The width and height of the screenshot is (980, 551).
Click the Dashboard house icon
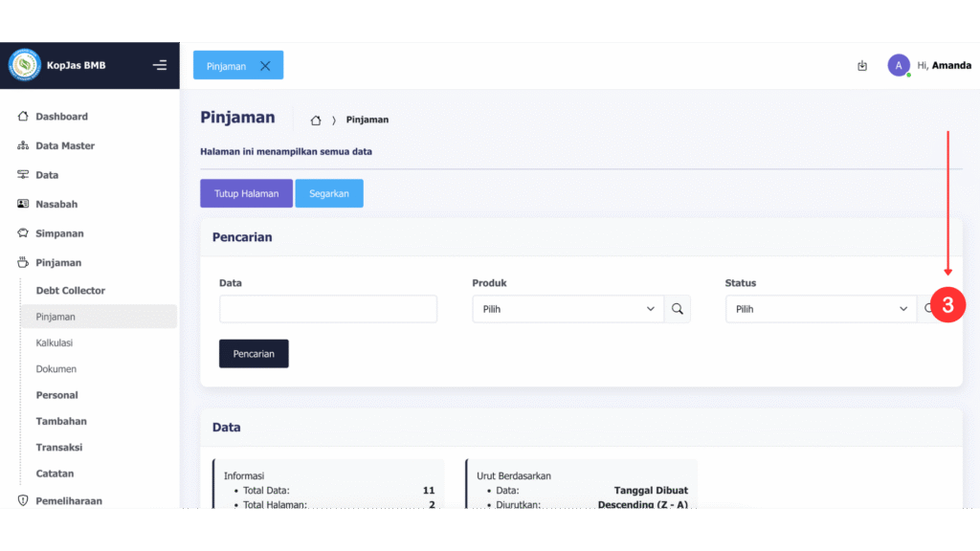tap(23, 117)
